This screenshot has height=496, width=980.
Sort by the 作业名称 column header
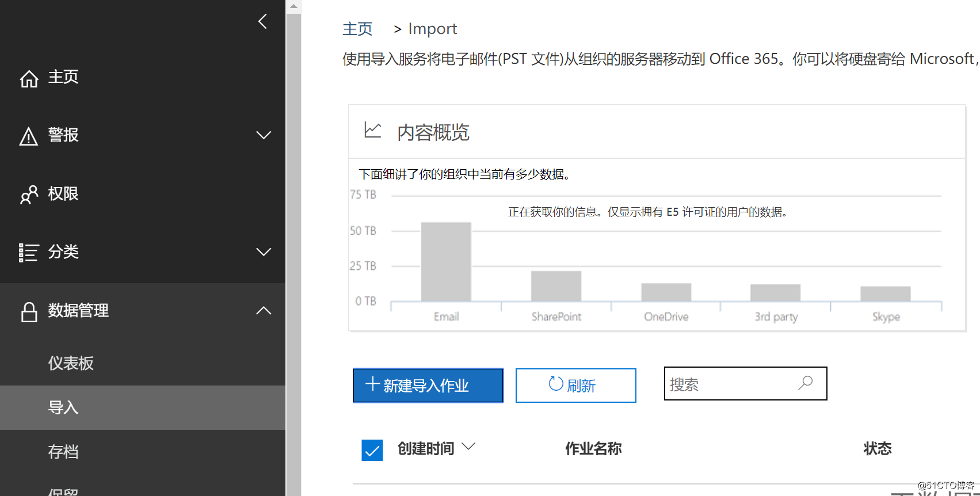tap(593, 449)
